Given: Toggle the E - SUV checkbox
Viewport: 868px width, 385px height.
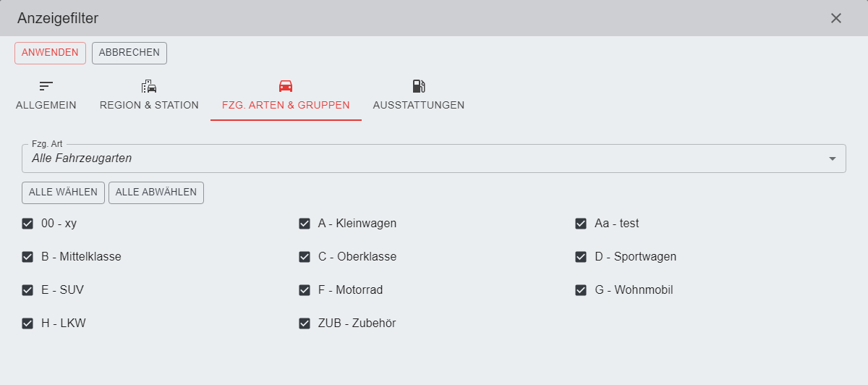Looking at the screenshot, I should [x=27, y=290].
